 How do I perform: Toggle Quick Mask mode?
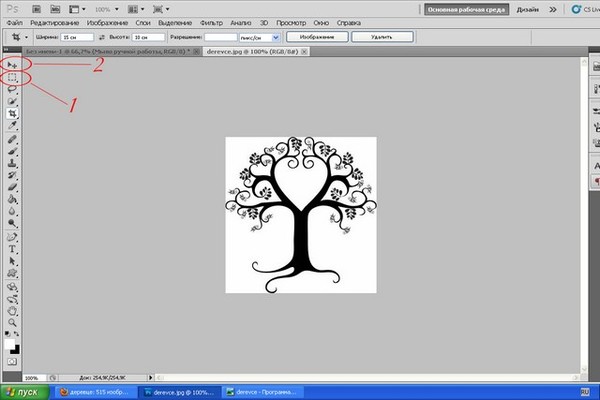(13, 359)
